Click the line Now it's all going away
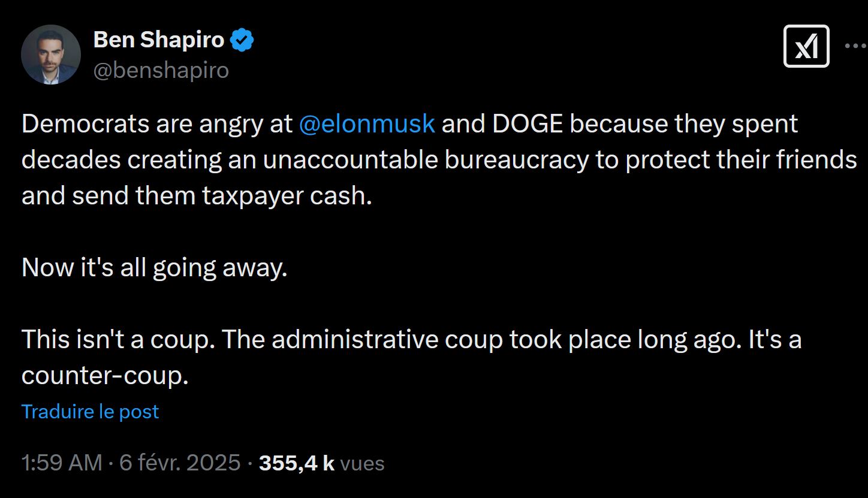This screenshot has height=498, width=868. [x=155, y=268]
